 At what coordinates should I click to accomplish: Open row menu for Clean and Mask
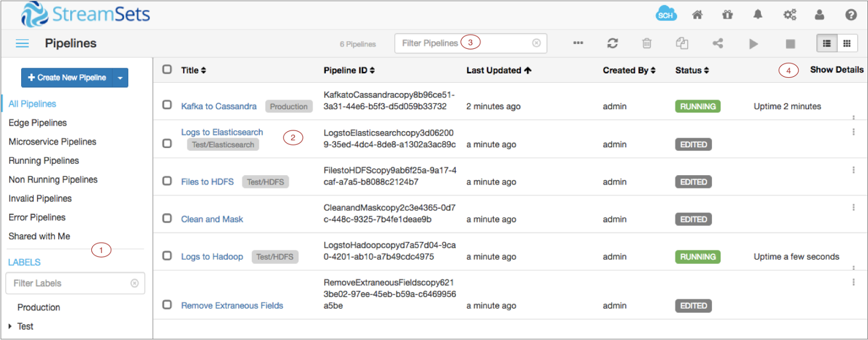point(853,207)
